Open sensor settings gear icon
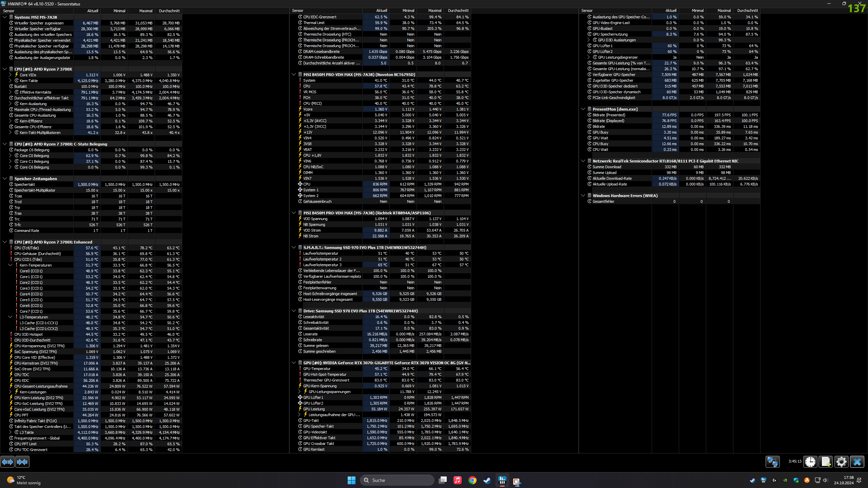 [x=841, y=462]
